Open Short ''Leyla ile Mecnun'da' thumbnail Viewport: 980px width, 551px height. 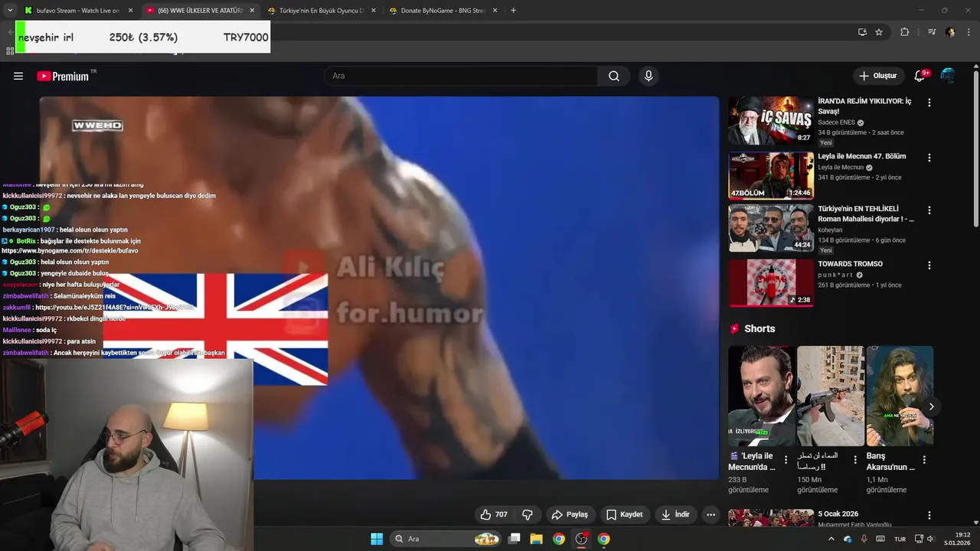tap(761, 396)
